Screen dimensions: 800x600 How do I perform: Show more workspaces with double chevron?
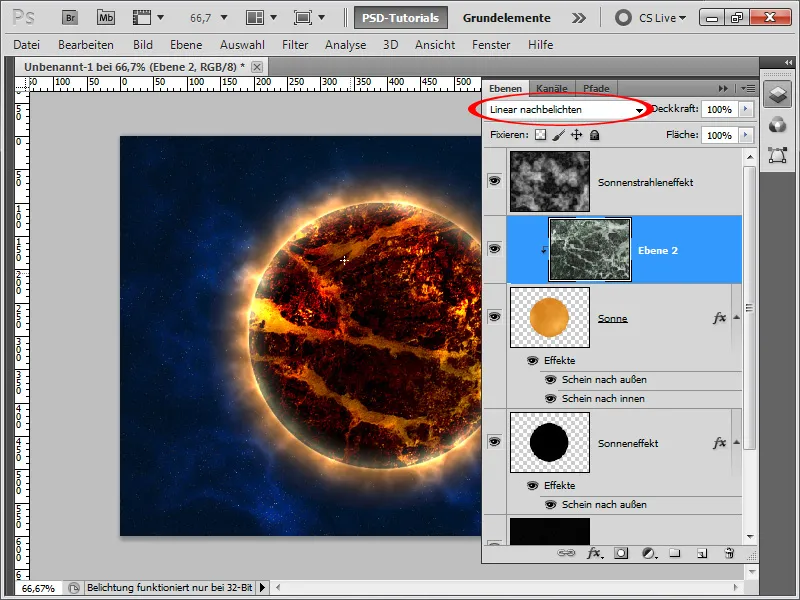[579, 18]
